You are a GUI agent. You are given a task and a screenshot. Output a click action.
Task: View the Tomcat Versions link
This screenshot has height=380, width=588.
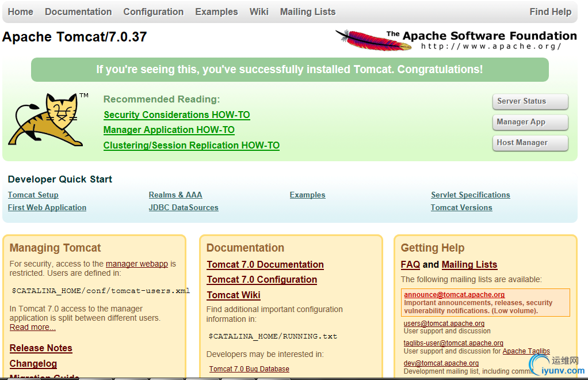point(461,207)
